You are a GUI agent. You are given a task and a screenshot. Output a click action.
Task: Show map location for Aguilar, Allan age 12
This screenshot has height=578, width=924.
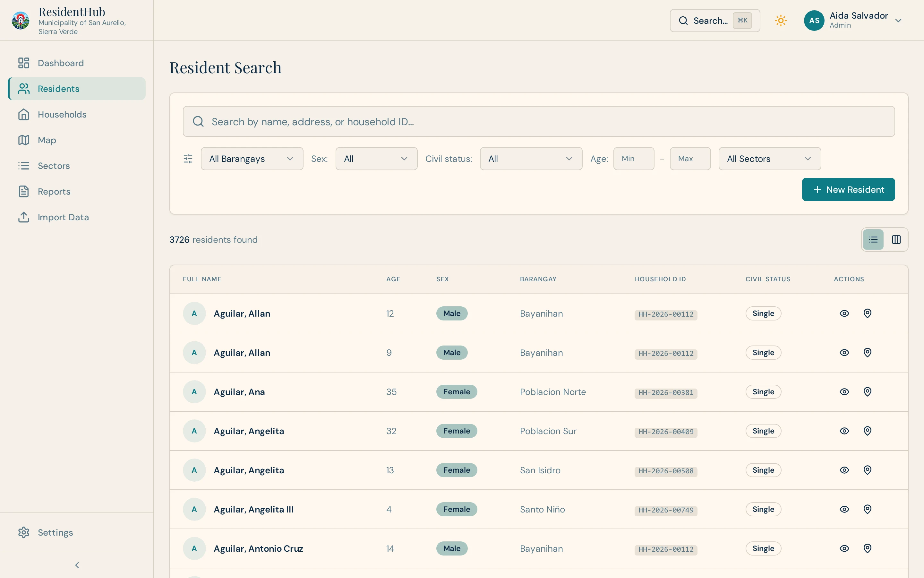tap(868, 313)
